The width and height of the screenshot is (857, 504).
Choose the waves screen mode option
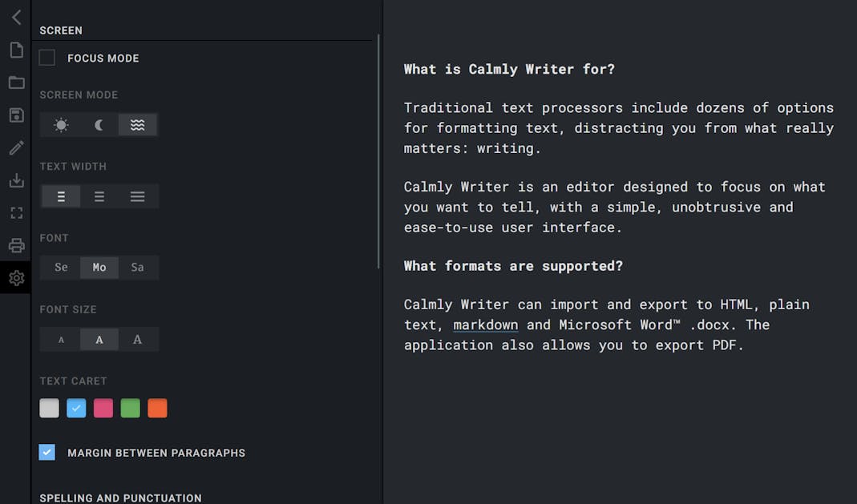pos(138,124)
